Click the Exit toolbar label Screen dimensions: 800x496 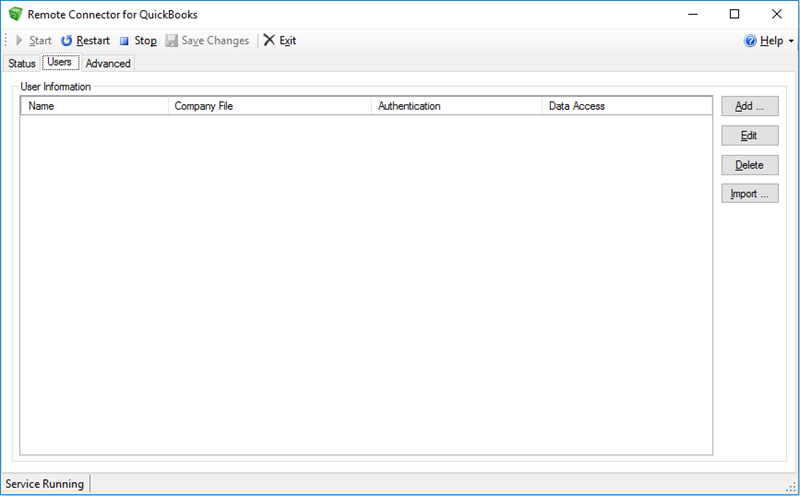pos(288,40)
